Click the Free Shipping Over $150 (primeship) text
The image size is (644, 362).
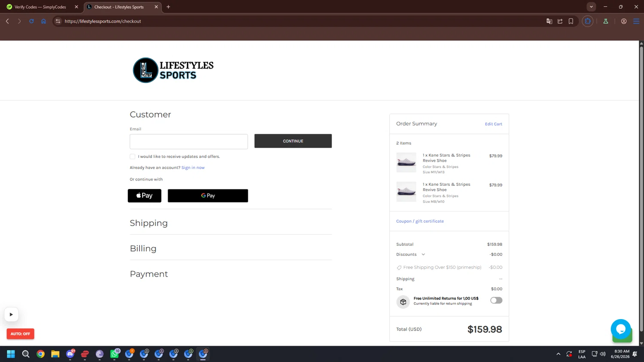[442, 267]
